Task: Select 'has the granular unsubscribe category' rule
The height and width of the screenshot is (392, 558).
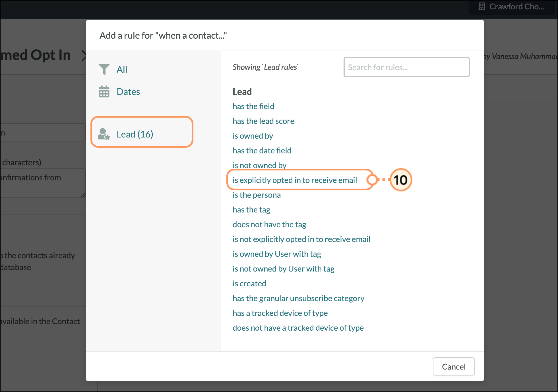Action: pos(298,298)
